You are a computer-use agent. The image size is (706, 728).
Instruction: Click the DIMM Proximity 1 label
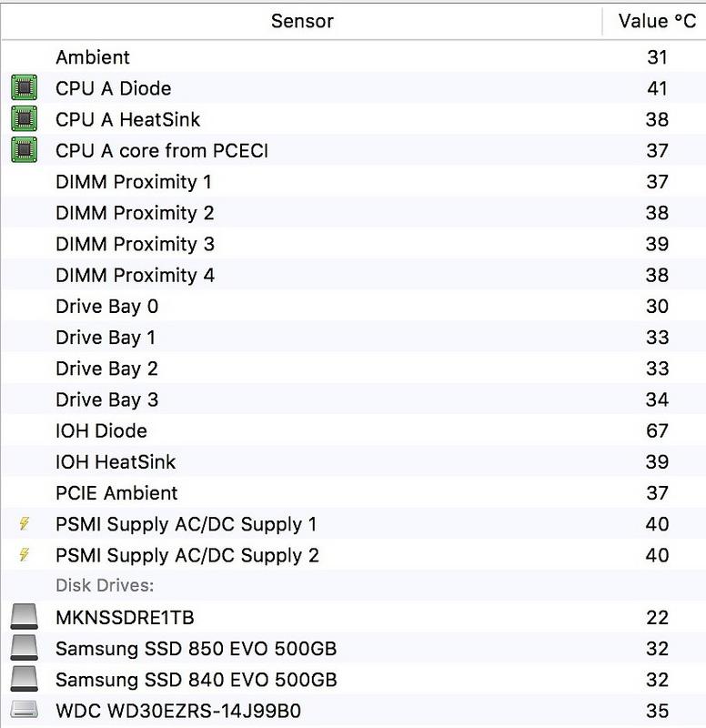134,182
